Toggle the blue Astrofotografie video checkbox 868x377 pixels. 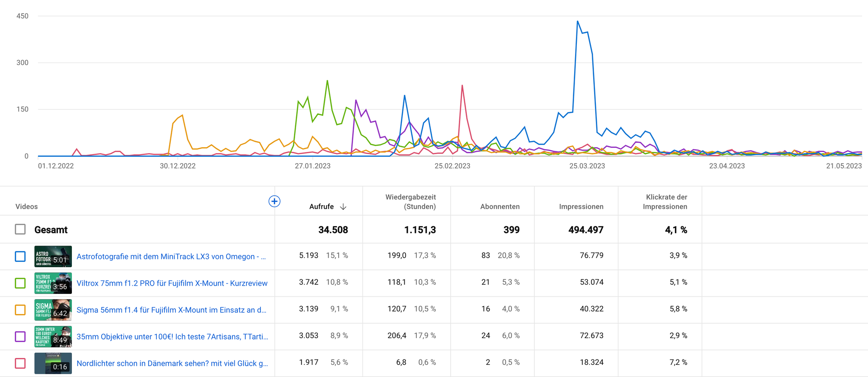click(x=20, y=256)
